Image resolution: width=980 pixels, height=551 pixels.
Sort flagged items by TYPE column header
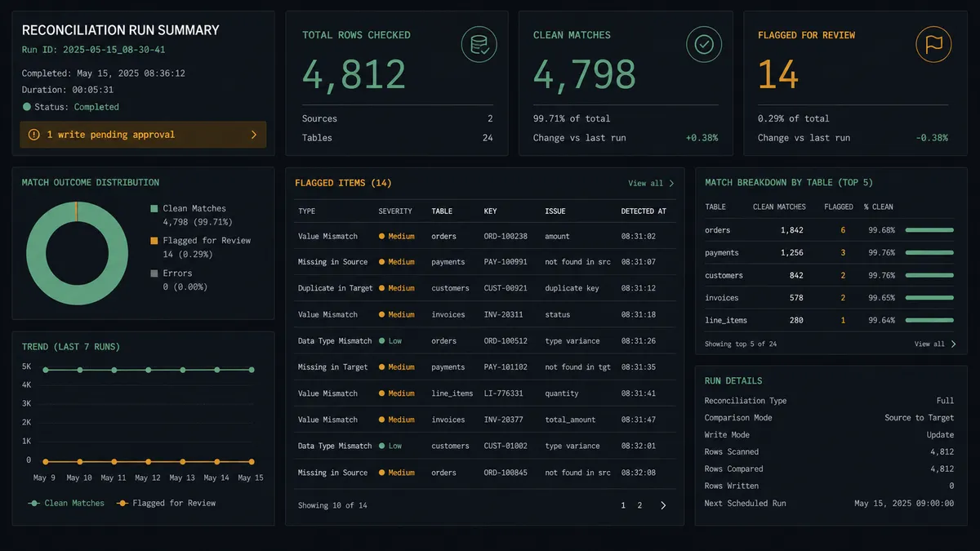(306, 211)
